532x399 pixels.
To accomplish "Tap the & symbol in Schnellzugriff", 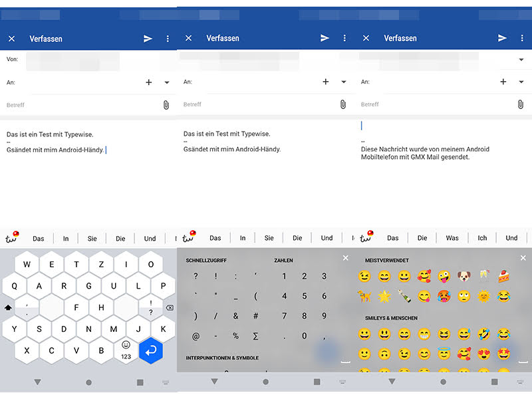I will (236, 317).
